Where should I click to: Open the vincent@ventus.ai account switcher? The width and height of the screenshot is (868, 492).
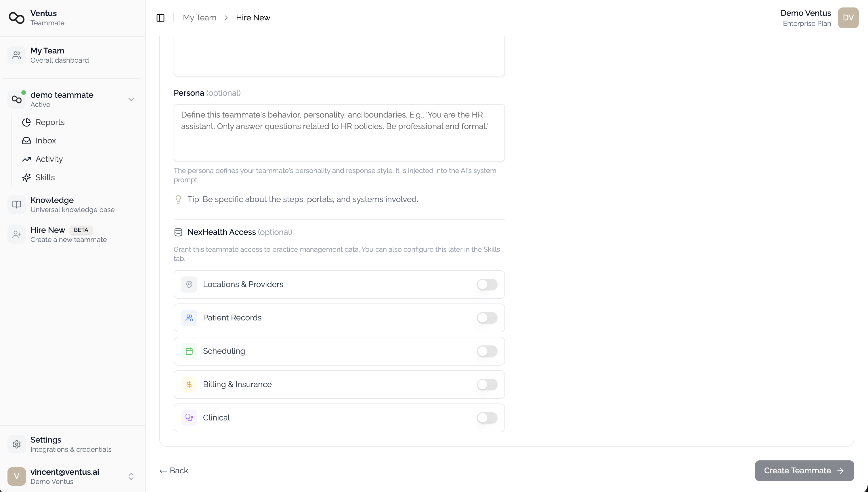tap(131, 476)
